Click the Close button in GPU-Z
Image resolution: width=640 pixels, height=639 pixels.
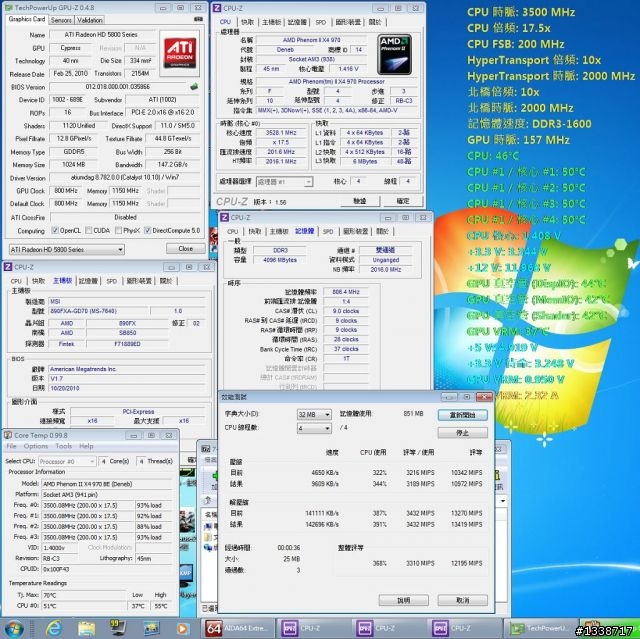point(185,248)
